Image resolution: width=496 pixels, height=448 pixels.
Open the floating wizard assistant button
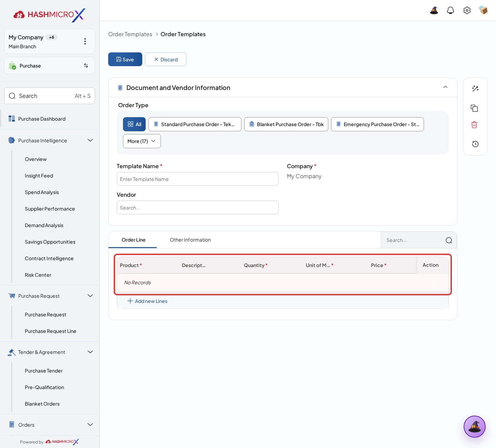coord(475,427)
